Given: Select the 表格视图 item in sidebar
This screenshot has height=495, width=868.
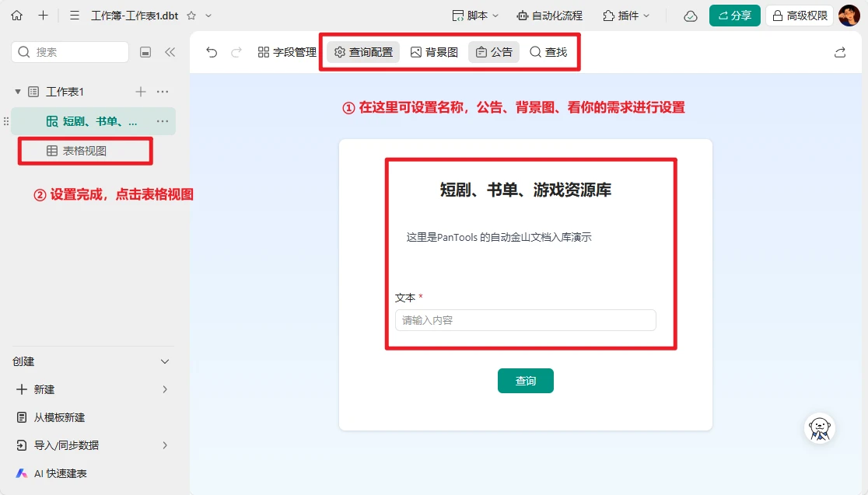Looking at the screenshot, I should (x=84, y=151).
